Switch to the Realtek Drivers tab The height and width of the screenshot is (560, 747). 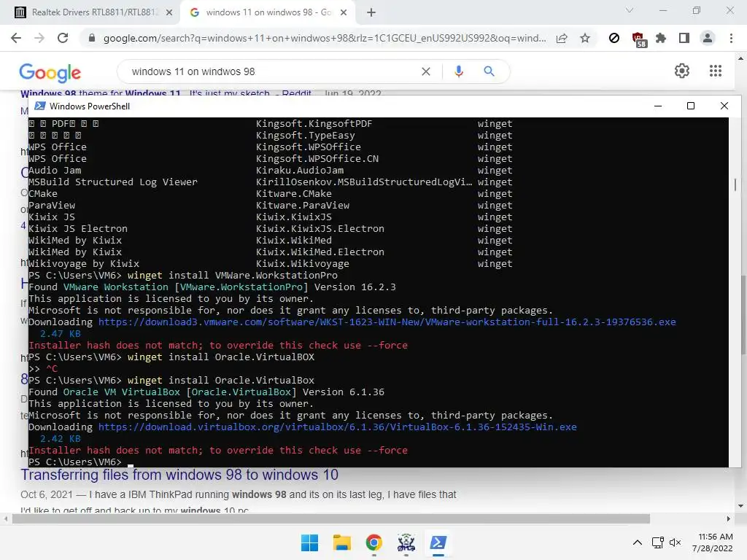[94, 12]
